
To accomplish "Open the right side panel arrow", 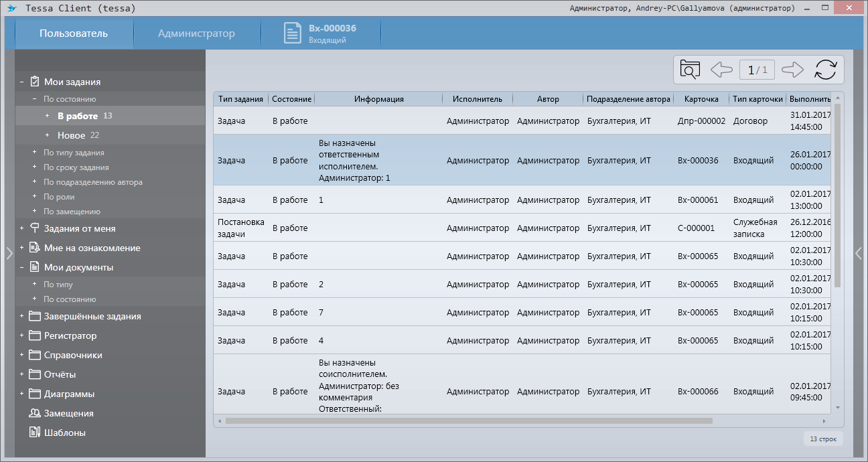I will pos(859,253).
